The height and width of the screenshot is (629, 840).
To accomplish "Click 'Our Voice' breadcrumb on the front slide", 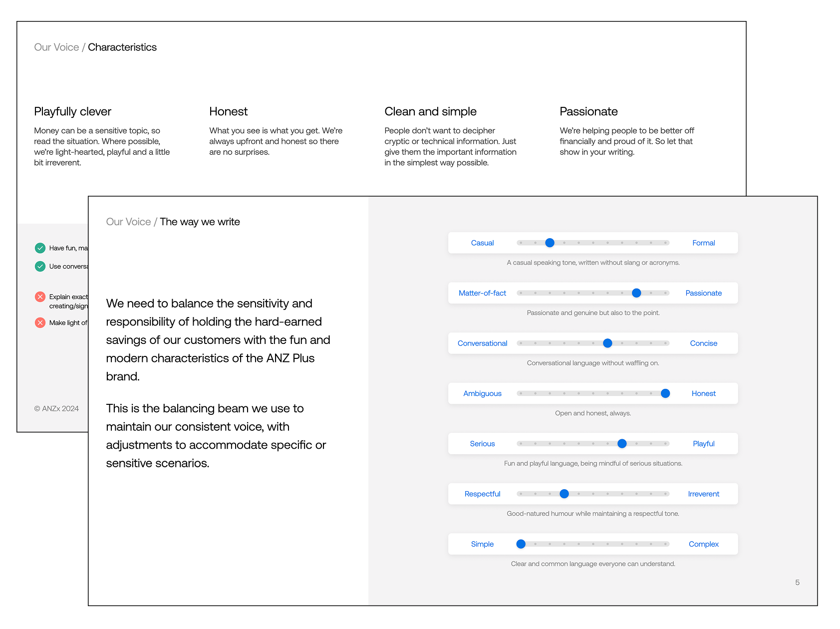I will coord(128,222).
